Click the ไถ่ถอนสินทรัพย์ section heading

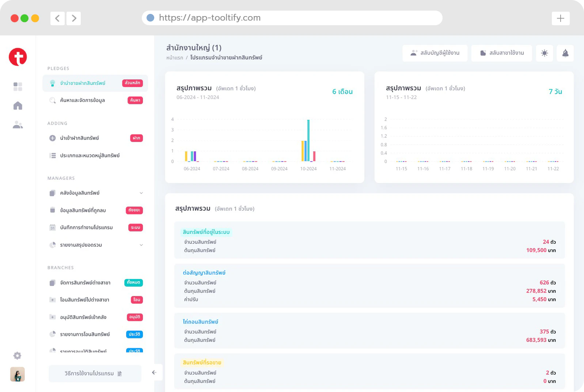tap(201, 322)
